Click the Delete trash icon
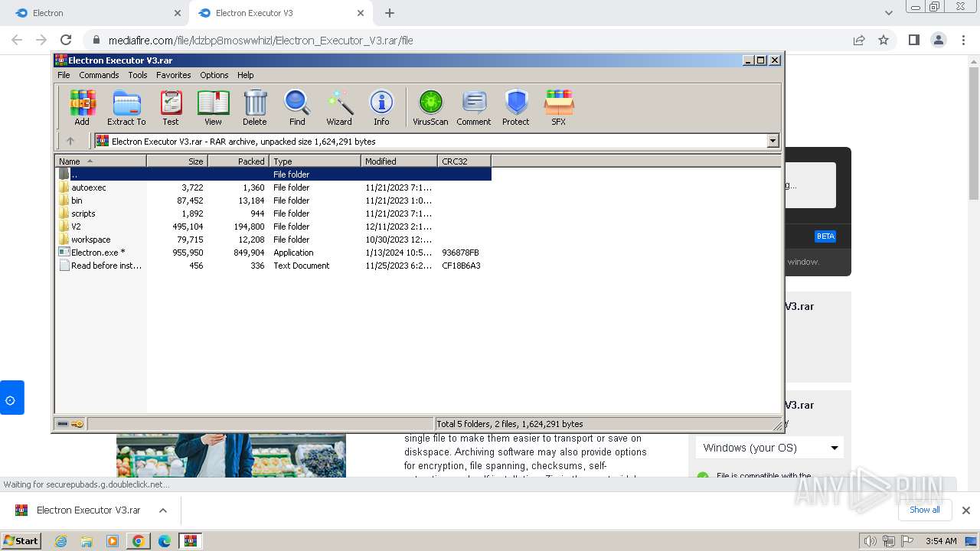Viewport: 980px width, 551px height. point(255,107)
